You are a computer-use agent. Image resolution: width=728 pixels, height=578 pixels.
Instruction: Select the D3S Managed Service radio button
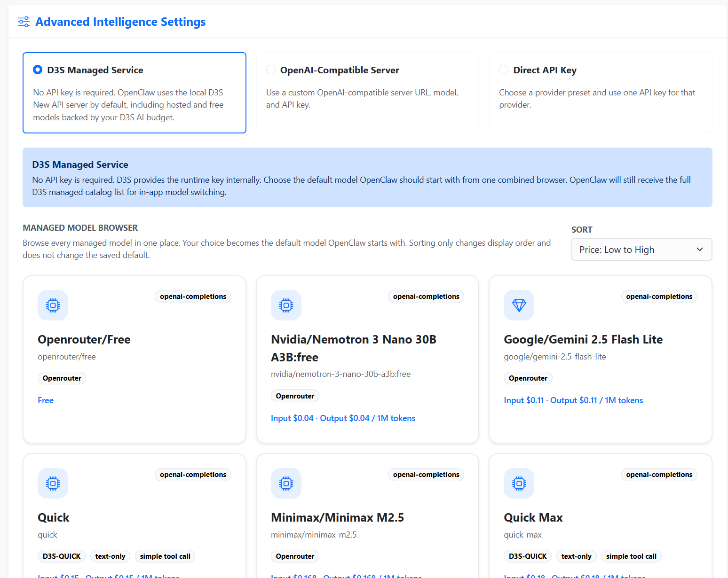click(38, 70)
